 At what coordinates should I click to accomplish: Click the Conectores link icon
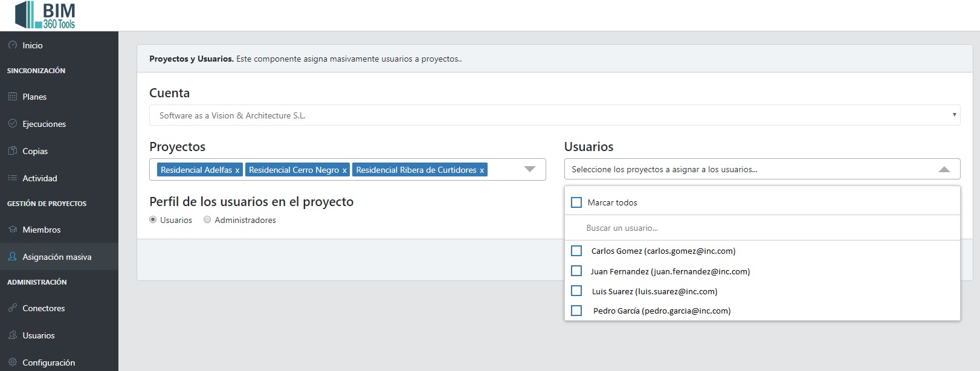[x=13, y=308]
